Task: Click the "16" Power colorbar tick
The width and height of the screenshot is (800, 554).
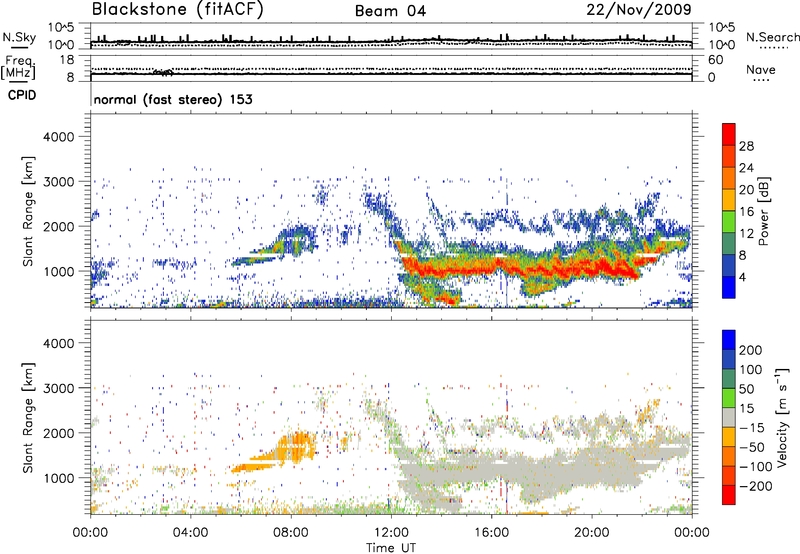Action: tap(746, 212)
